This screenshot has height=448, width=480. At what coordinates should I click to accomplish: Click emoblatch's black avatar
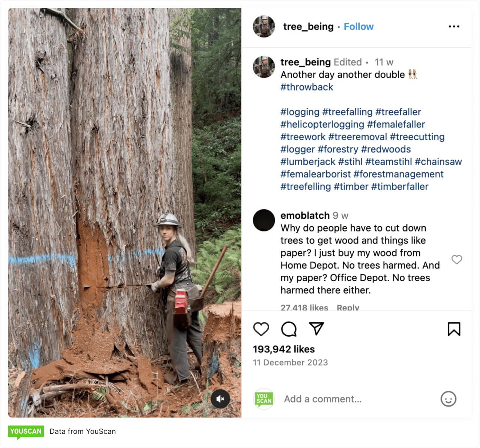264,220
